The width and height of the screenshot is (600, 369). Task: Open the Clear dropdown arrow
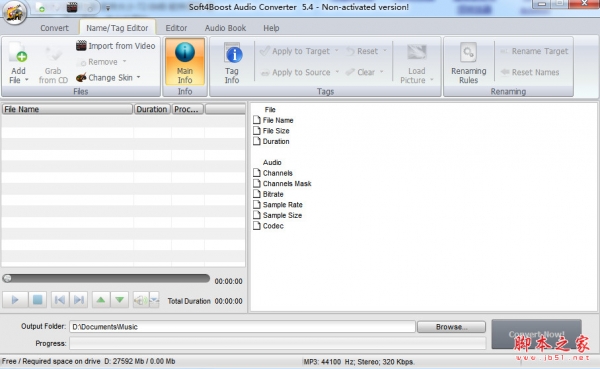pyautogui.click(x=382, y=72)
